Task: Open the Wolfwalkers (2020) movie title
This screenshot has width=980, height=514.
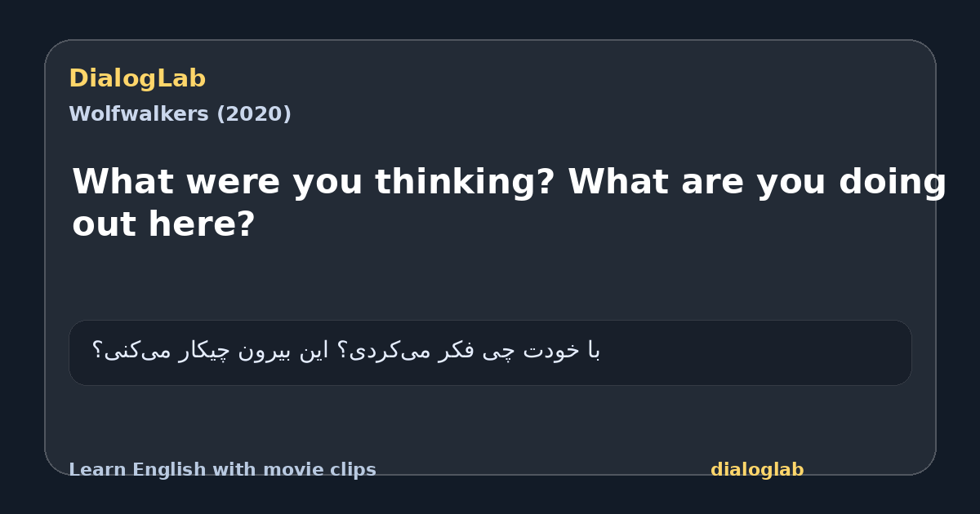Action: [180, 114]
